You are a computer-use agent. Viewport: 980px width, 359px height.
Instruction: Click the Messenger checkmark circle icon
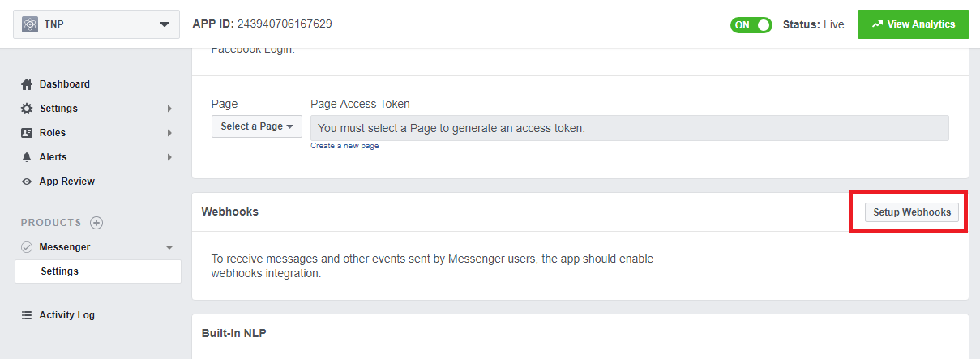pos(27,247)
